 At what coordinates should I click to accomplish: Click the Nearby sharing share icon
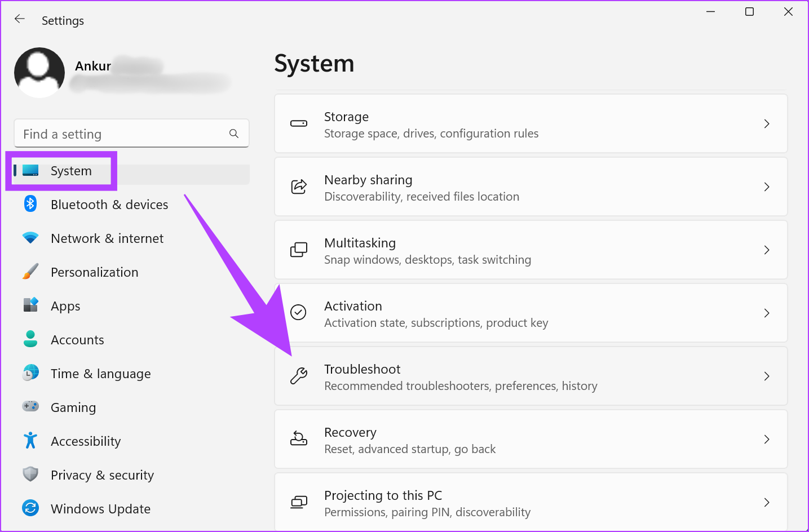point(299,187)
